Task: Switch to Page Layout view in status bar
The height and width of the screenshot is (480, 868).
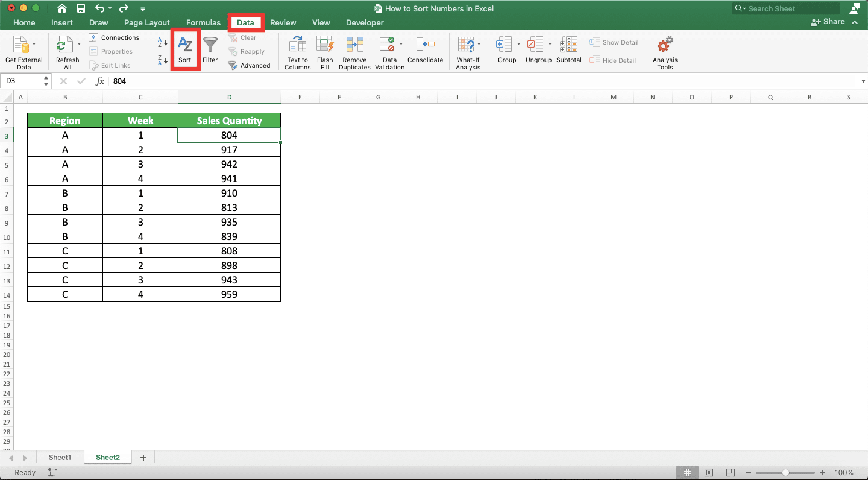Action: [x=709, y=473]
